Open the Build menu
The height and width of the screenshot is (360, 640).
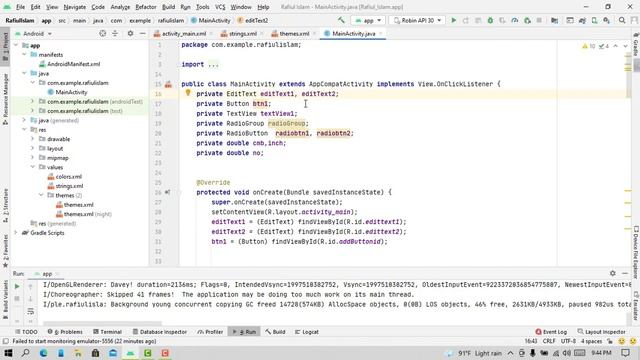pos(168,7)
